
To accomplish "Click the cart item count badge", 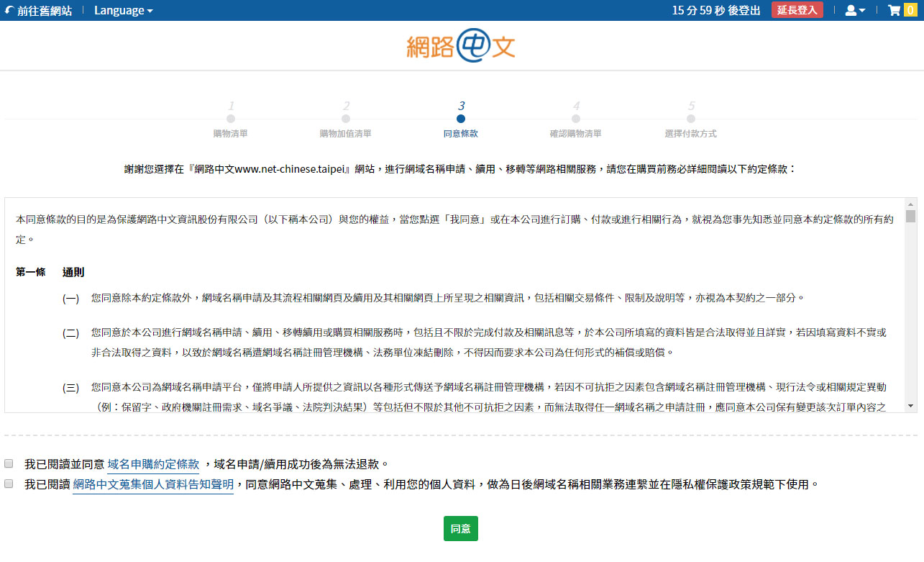I will (910, 10).
